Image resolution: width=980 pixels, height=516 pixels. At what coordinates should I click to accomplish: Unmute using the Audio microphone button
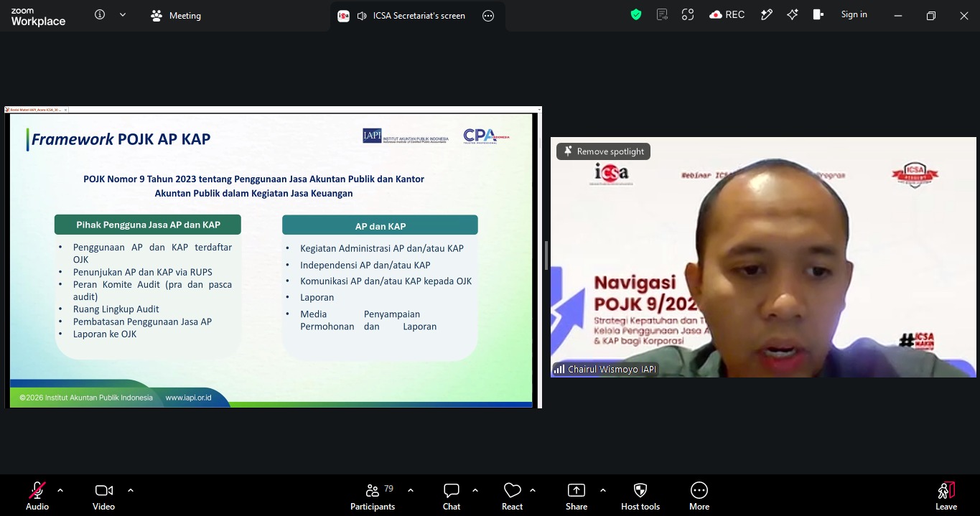[37, 495]
